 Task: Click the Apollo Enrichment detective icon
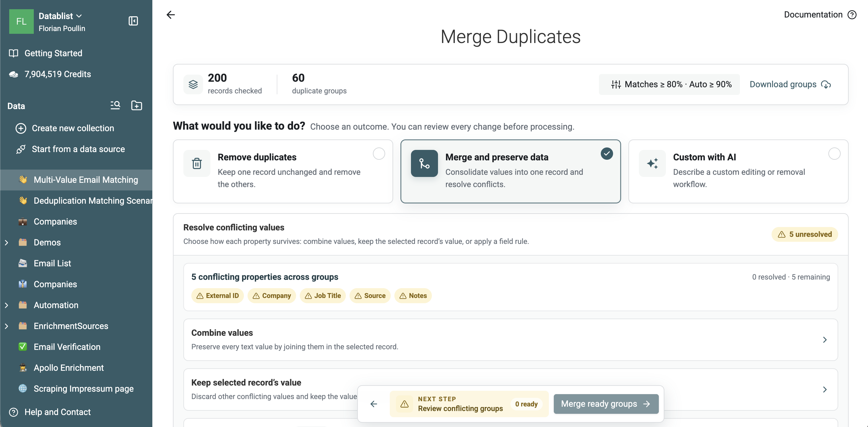click(23, 368)
